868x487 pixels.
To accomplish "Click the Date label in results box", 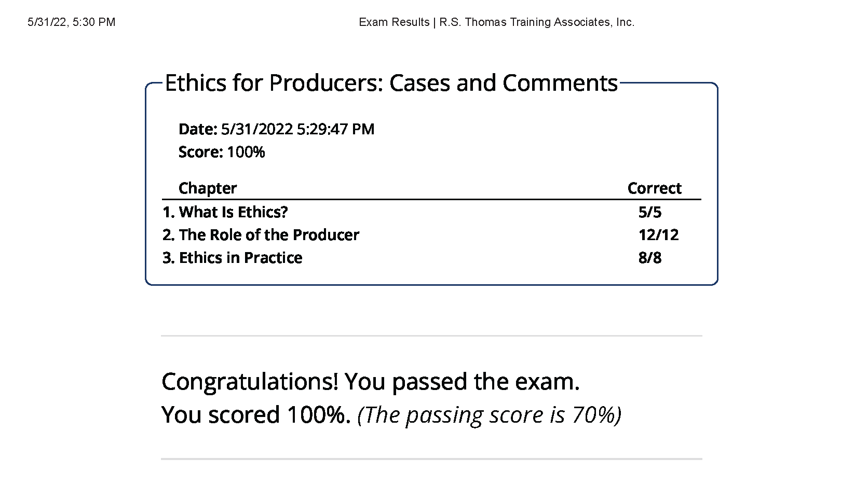I will pyautogui.click(x=198, y=129).
